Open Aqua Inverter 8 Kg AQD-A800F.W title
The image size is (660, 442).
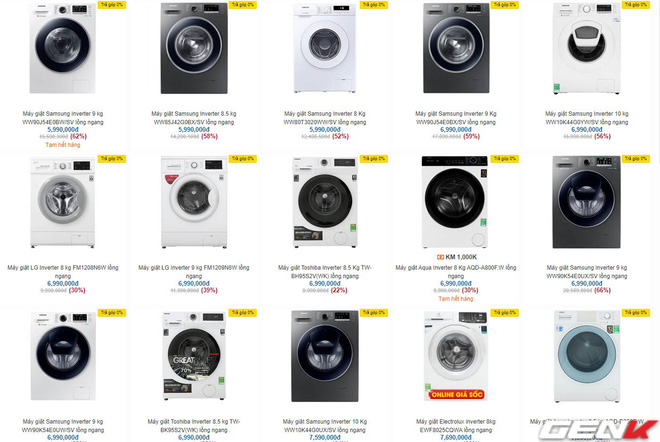click(x=456, y=272)
